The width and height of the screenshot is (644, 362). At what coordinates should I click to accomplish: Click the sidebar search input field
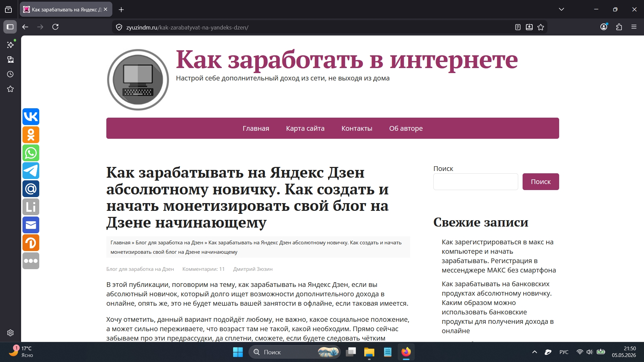476,182
